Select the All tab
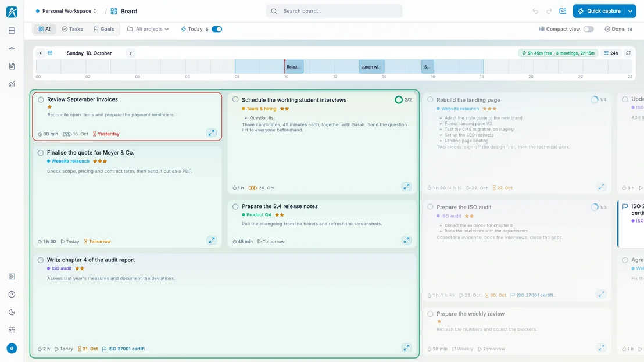Image resolution: width=644 pixels, height=362 pixels. tap(45, 29)
